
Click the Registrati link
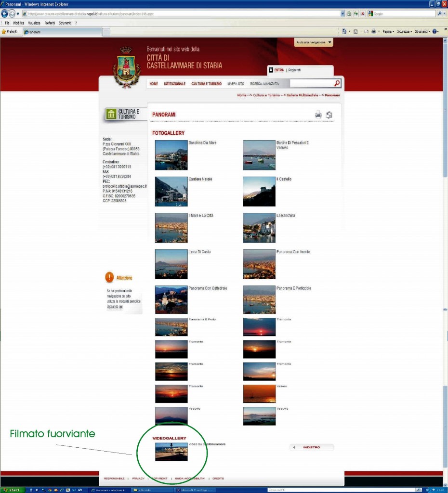point(294,70)
